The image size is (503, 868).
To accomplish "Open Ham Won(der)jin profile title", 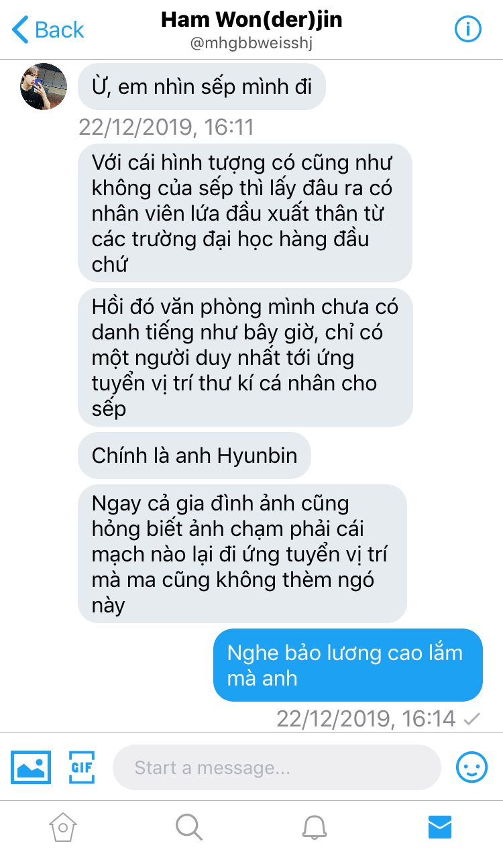I will click(251, 19).
